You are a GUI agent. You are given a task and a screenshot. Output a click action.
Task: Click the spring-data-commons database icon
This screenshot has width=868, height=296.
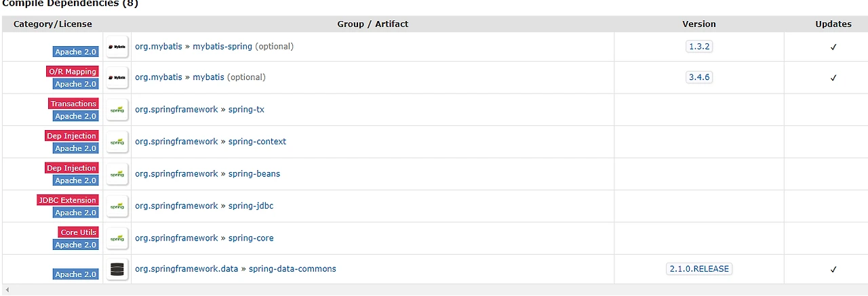(117, 269)
